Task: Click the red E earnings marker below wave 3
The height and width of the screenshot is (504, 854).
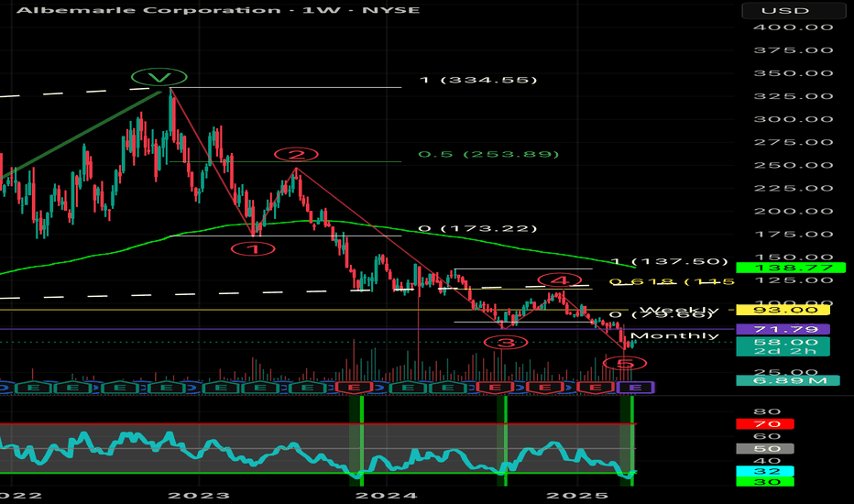Action: pyautogui.click(x=495, y=388)
